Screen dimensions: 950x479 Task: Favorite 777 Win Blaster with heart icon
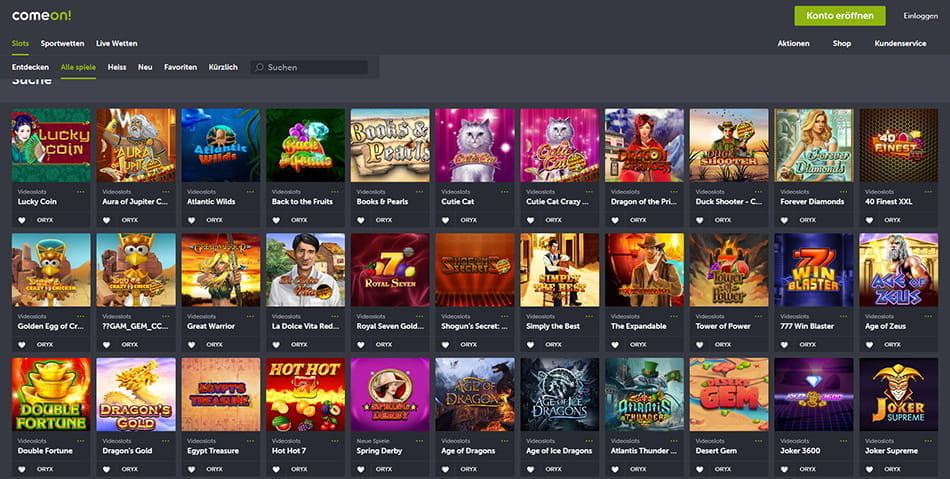click(785, 345)
